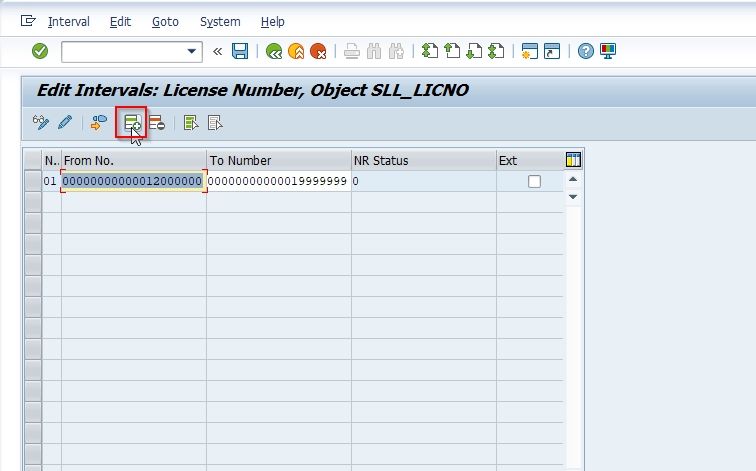The width and height of the screenshot is (756, 471).
Task: Select row 01 using its row selector
Action: click(x=33, y=181)
